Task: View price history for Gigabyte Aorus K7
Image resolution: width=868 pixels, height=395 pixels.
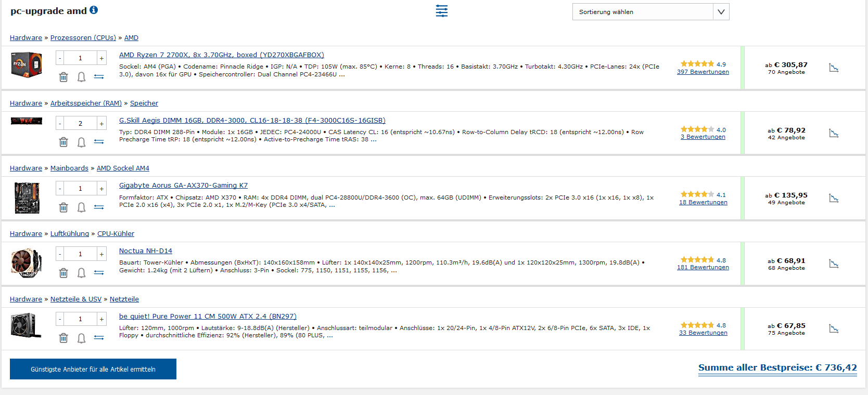Action: (834, 199)
